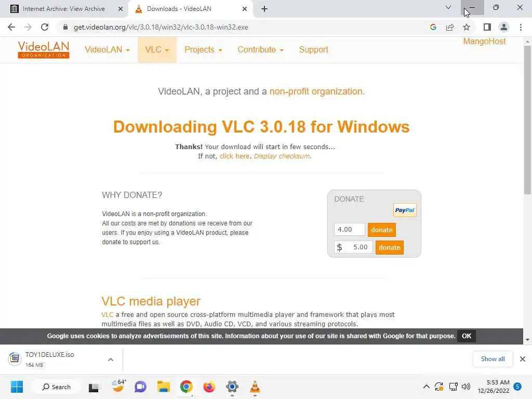
Task: Open the weather widget showing 64°
Action: [118, 387]
